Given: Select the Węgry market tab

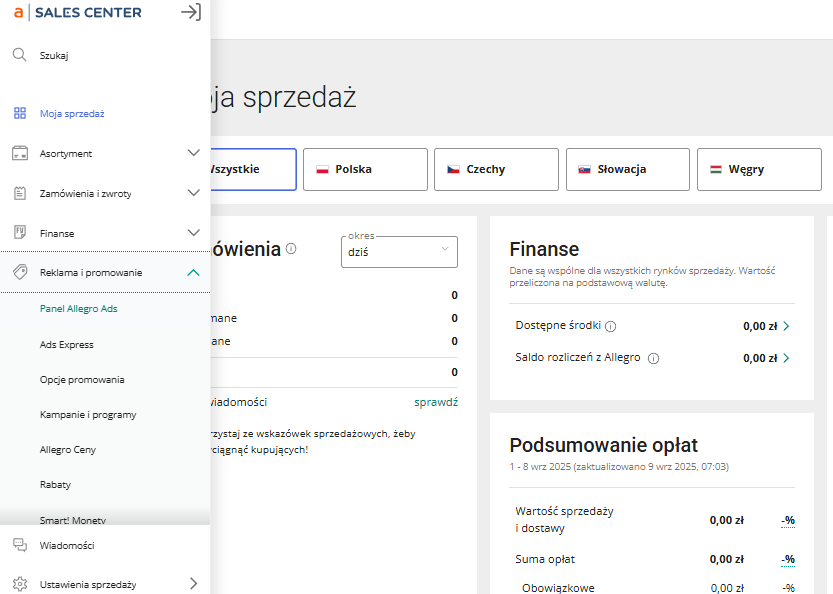Looking at the screenshot, I should click(x=758, y=169).
